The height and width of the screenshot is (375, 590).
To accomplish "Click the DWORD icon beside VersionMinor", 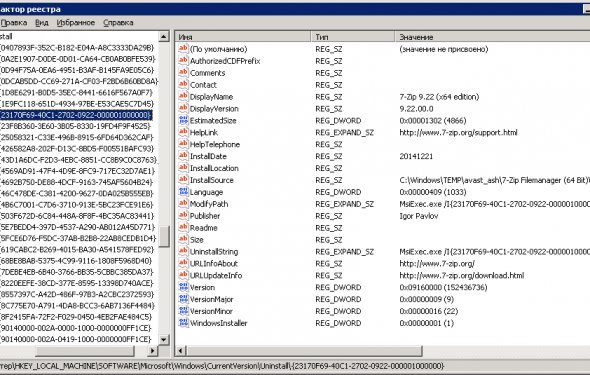I will pyautogui.click(x=183, y=311).
